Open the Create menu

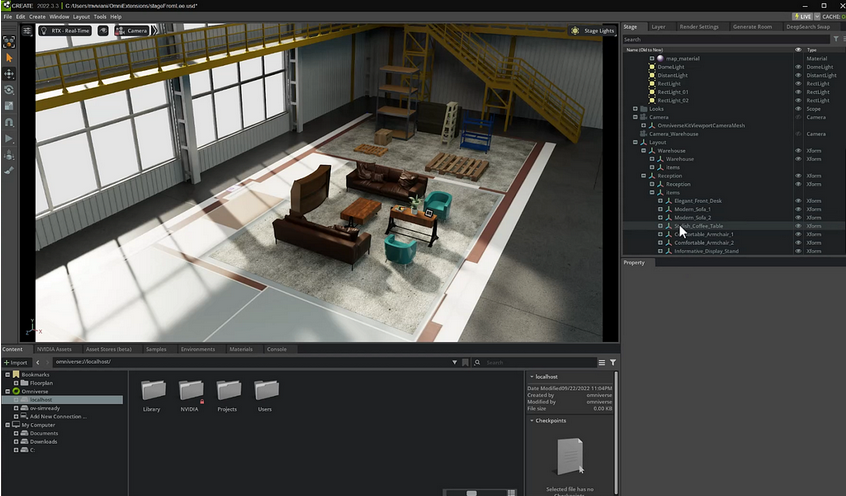(x=37, y=17)
